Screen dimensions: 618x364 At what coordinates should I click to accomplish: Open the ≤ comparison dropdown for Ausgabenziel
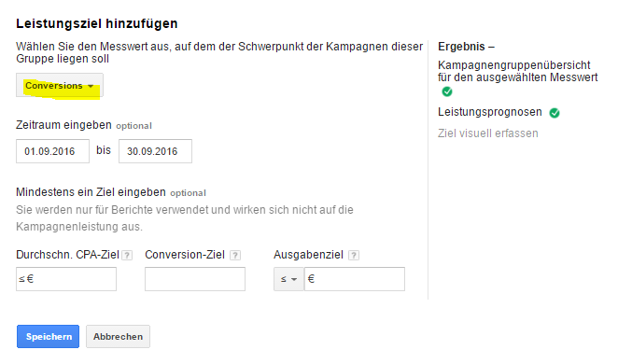(x=288, y=279)
